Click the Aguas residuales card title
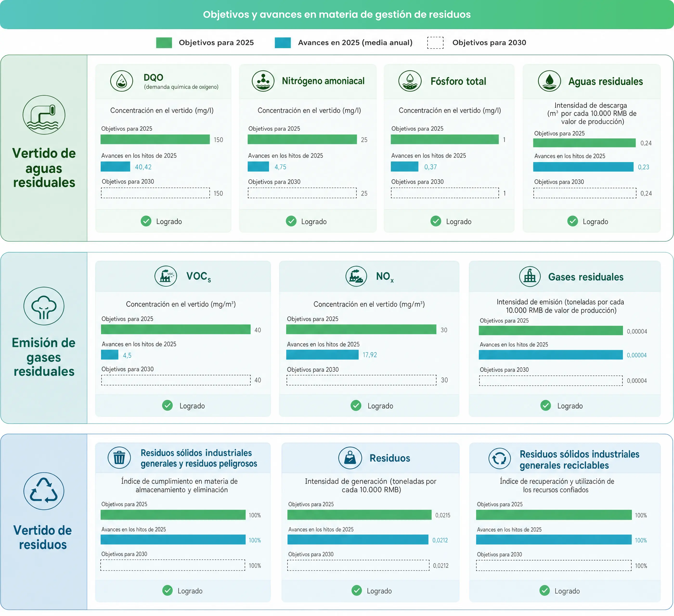Screen dimensions: 674x616 pyautogui.click(x=605, y=81)
